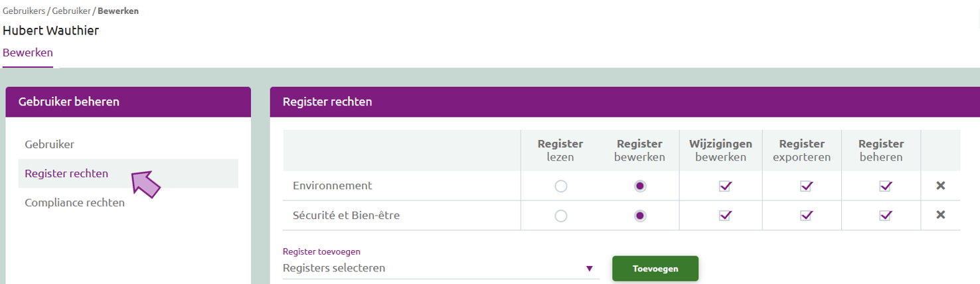Switch to the Bewerken tab
This screenshot has height=284, width=980.
[28, 52]
